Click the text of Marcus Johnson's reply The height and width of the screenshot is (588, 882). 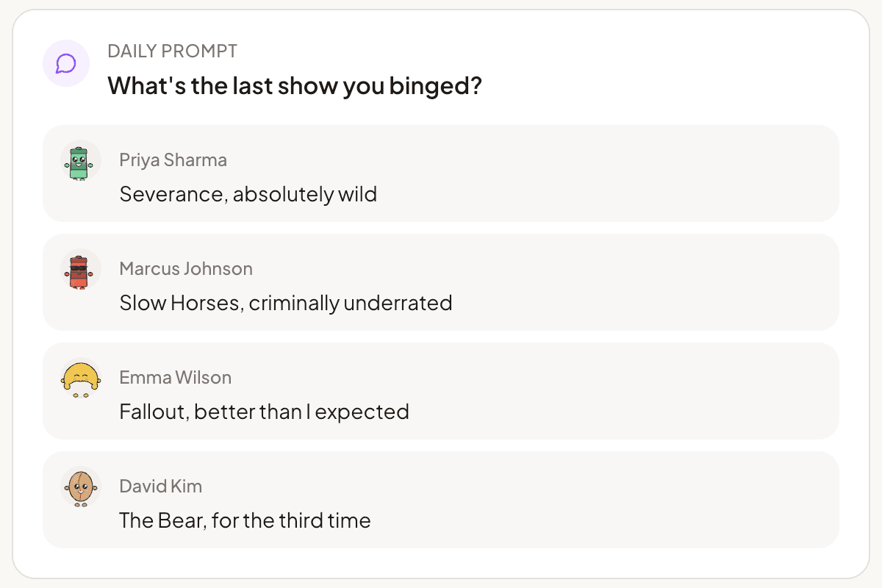[x=286, y=302]
